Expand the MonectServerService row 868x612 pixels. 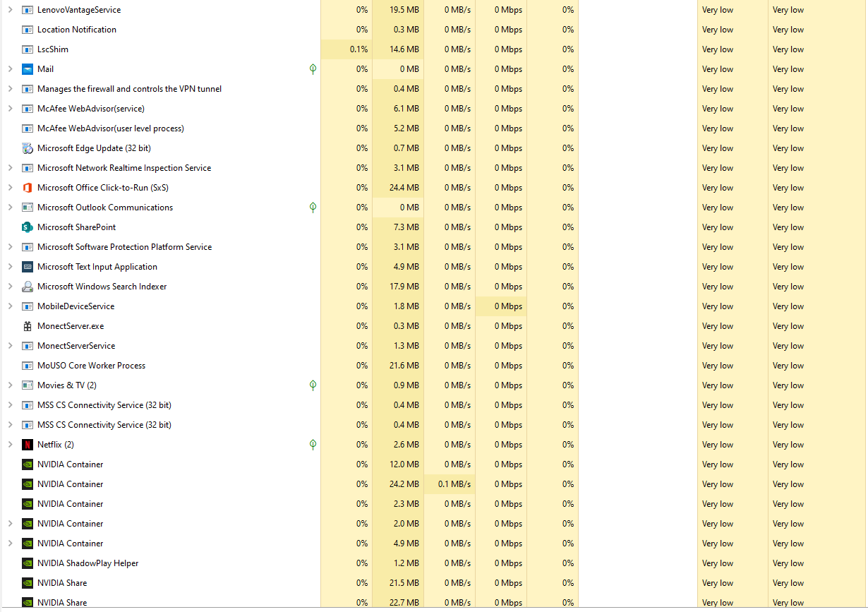tap(10, 346)
